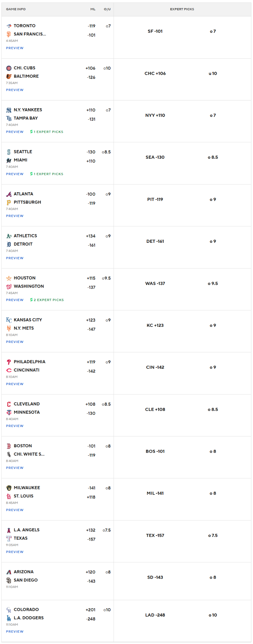Click the ML column header
The width and height of the screenshot is (253, 644).
[93, 9]
